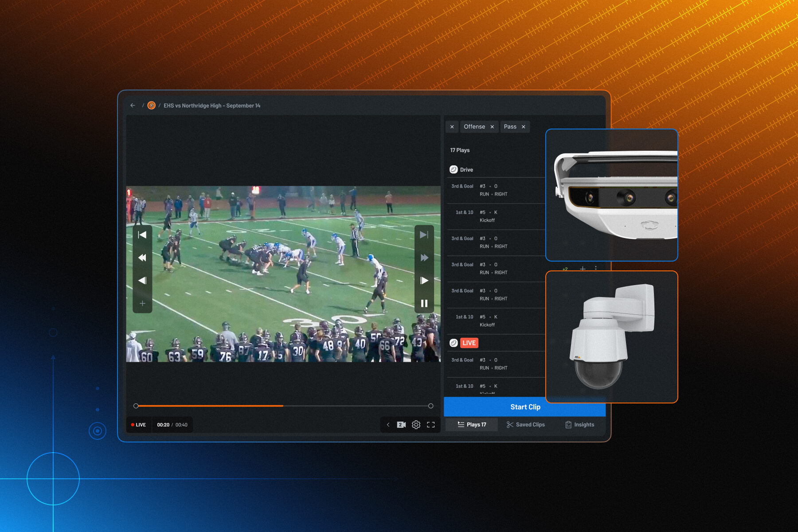The image size is (798, 532).
Task: Clear all filters with leading X
Action: pos(452,127)
